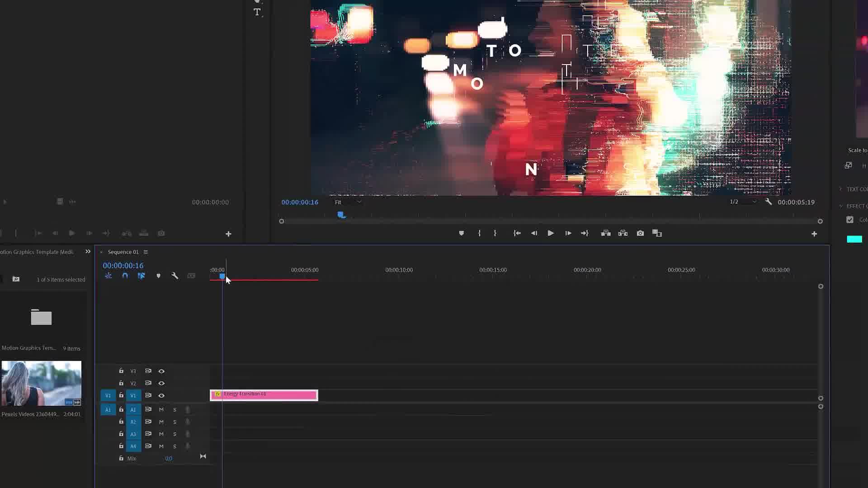
Task: Mark In point in Program Monitor
Action: (x=479, y=233)
